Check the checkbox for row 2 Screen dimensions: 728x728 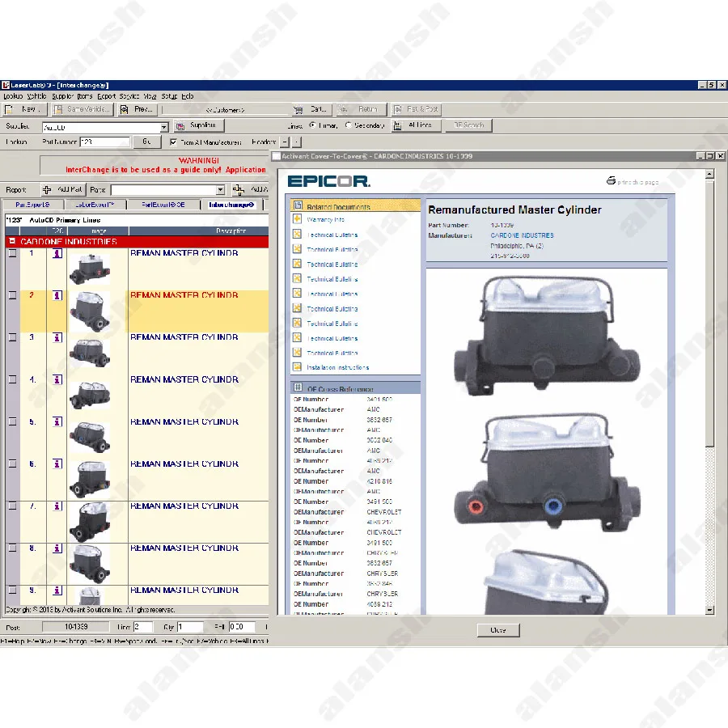point(12,295)
